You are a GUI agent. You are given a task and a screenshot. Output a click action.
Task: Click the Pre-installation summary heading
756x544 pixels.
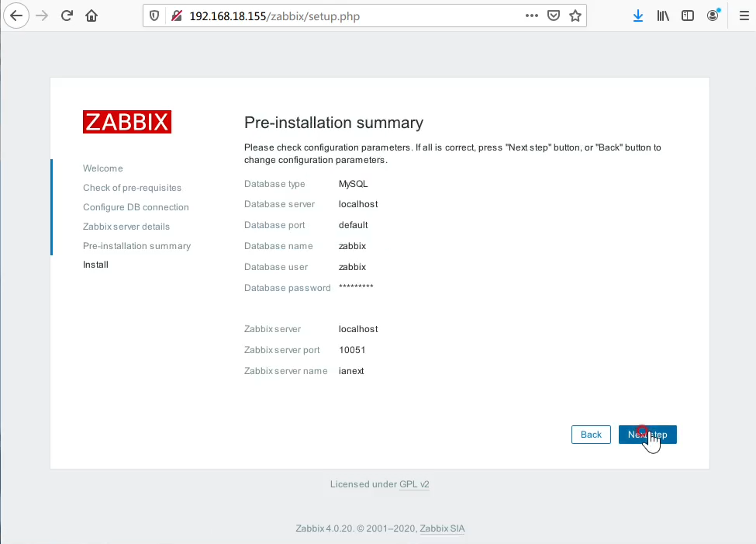click(333, 123)
